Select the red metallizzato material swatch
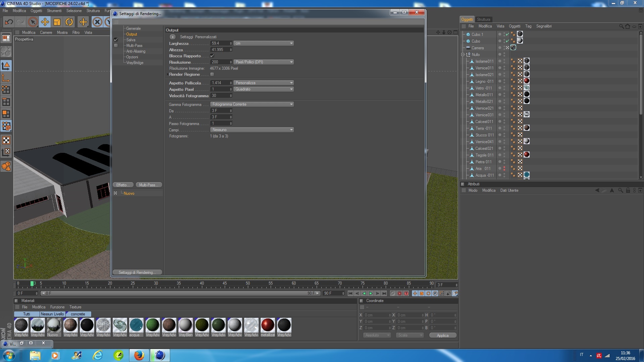 coord(268,325)
